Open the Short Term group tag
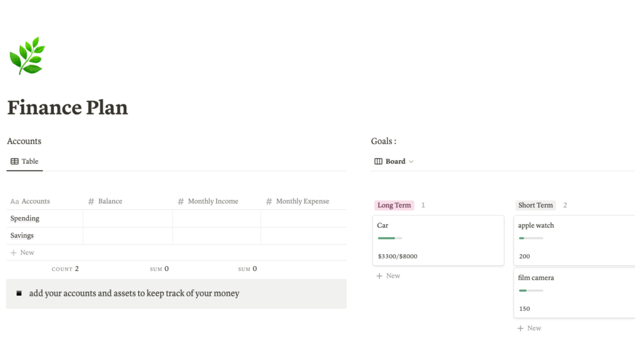644x347 pixels. 535,206
